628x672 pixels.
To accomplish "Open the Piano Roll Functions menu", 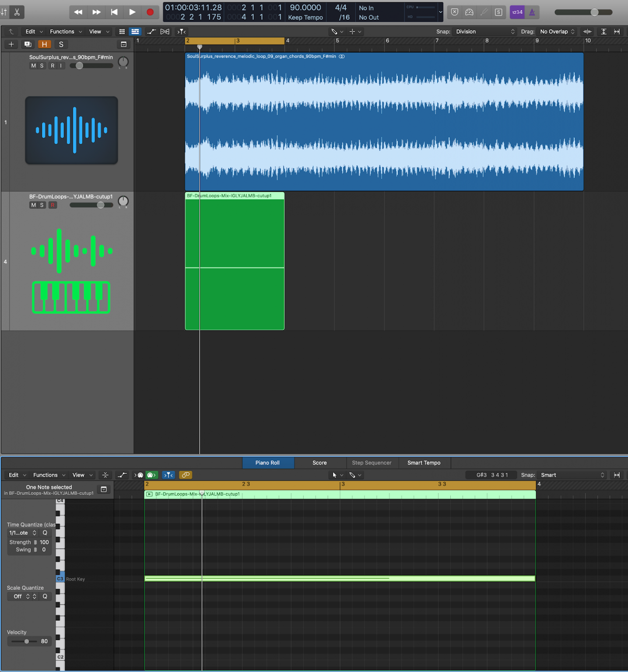I will pos(49,475).
